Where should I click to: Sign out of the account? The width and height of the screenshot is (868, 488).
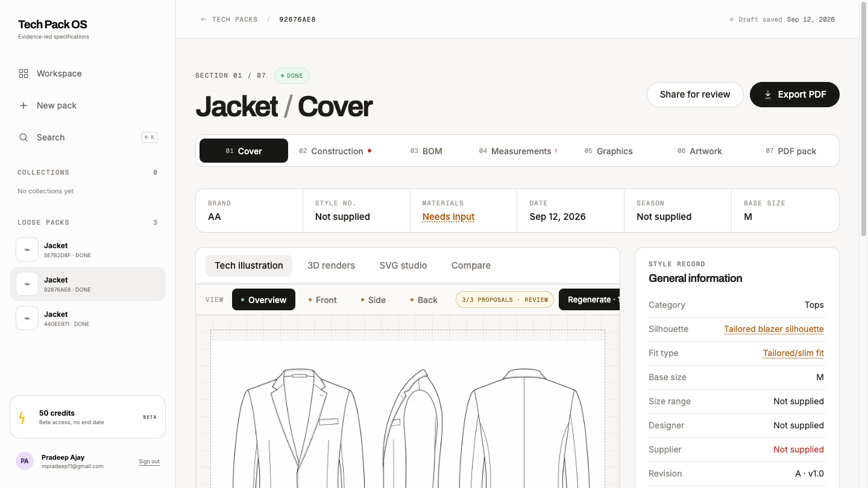(149, 461)
